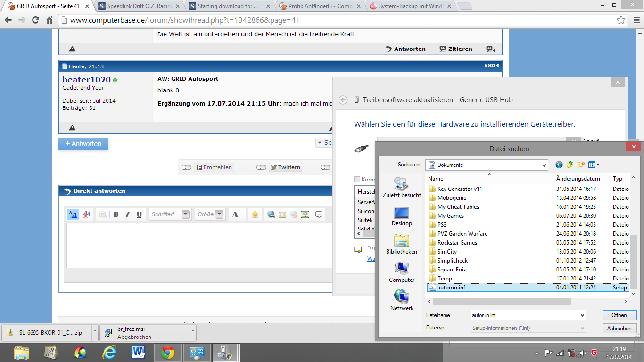Reload the page in Chrome
Image resolution: width=644 pixels, height=362 pixels.
pos(35,20)
